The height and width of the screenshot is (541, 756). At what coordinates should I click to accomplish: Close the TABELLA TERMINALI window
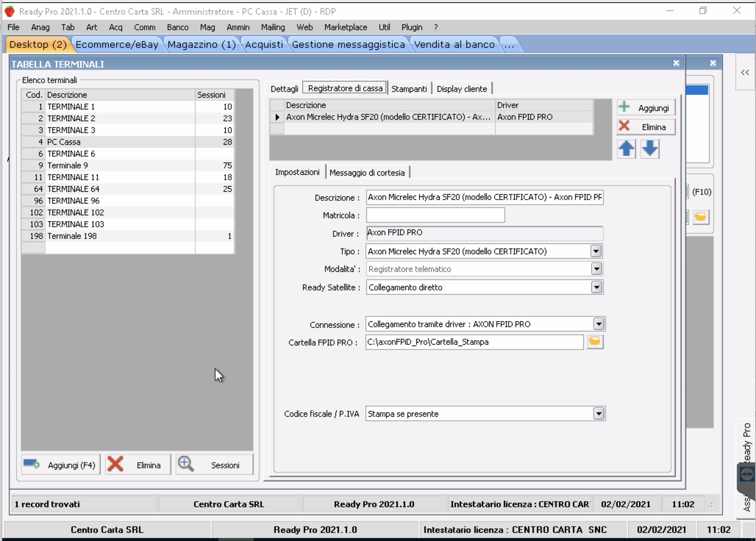pyautogui.click(x=676, y=63)
